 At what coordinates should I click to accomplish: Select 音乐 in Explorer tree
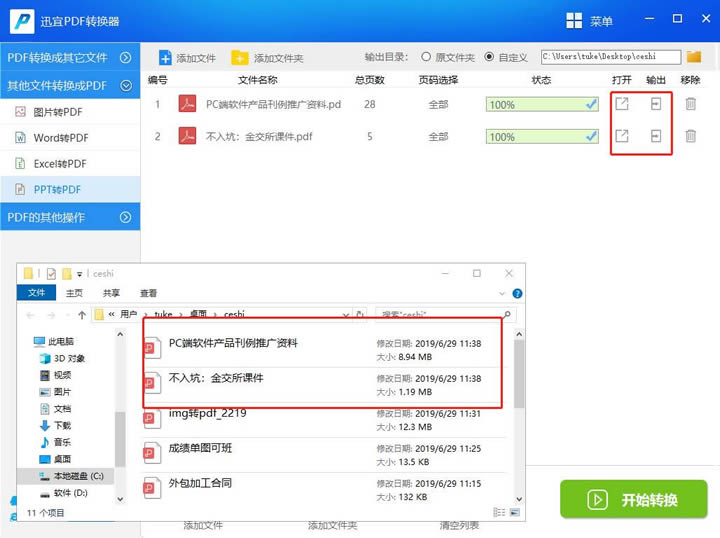[x=56, y=442]
